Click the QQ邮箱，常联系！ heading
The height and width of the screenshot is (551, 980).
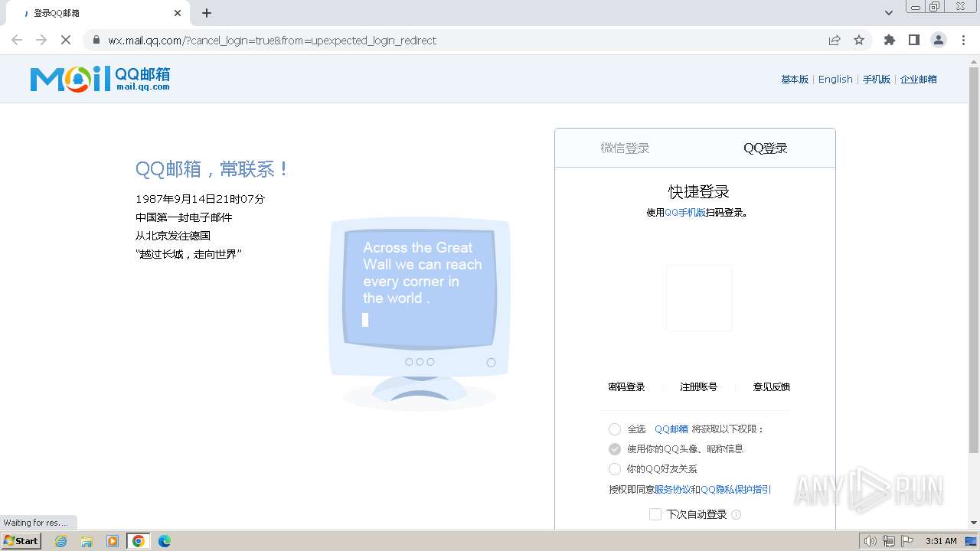212,169
